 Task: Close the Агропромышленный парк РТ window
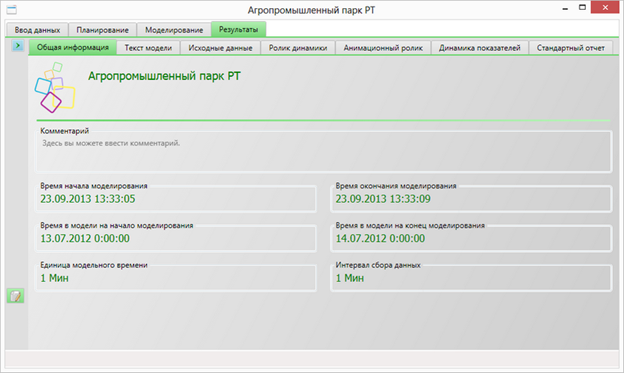(605, 8)
